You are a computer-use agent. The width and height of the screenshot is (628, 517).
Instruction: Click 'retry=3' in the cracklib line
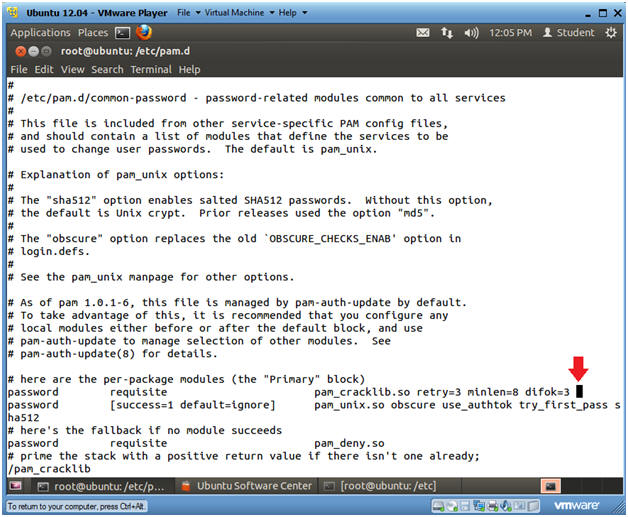pyautogui.click(x=439, y=392)
